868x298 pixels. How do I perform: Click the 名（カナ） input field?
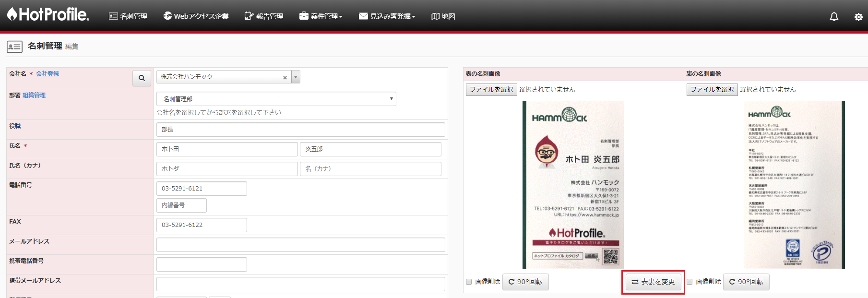[371, 169]
